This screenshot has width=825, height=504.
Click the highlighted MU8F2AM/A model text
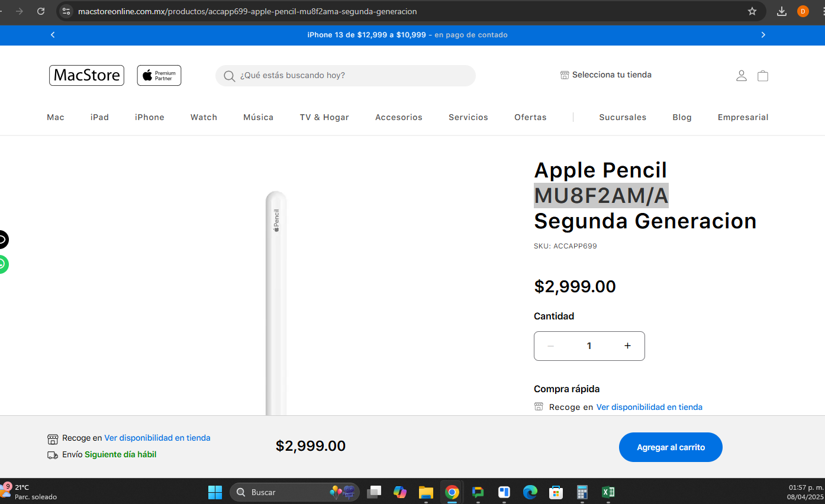point(601,196)
